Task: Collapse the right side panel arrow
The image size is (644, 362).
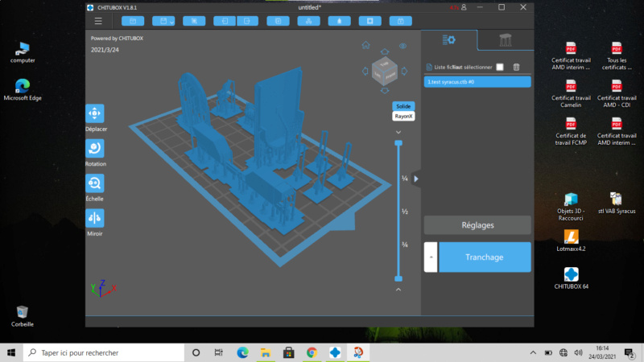Action: click(416, 179)
